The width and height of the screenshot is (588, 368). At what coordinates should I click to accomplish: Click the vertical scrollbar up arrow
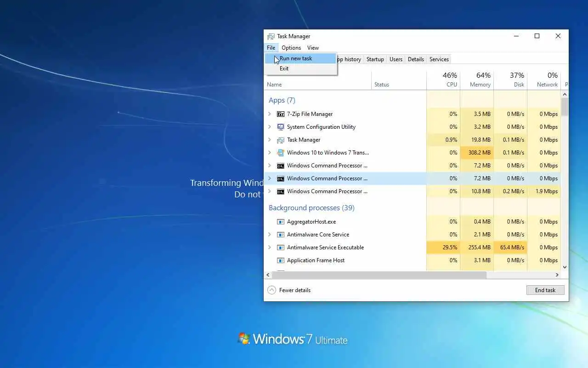coord(565,94)
